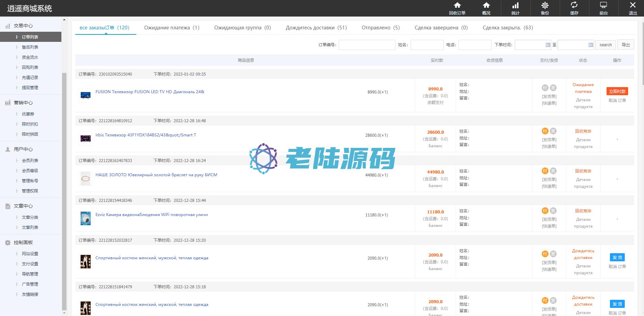644x316 pixels.
Task: Switch to Ожидание платежа (1) tab
Action: click(x=172, y=28)
